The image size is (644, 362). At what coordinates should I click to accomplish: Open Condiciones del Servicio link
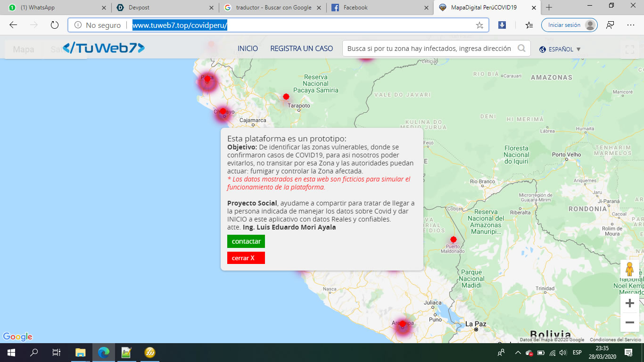coord(615,340)
